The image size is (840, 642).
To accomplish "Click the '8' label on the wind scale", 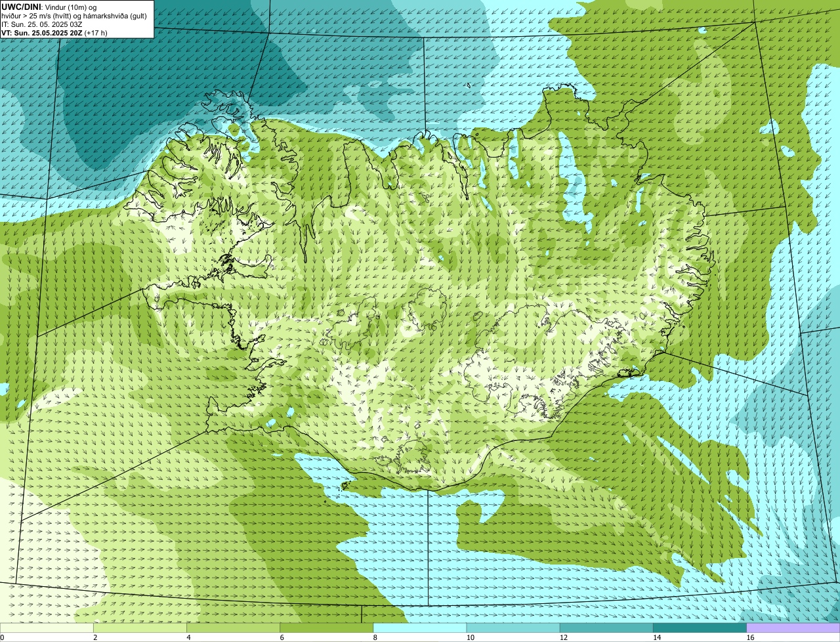I will [x=375, y=637].
